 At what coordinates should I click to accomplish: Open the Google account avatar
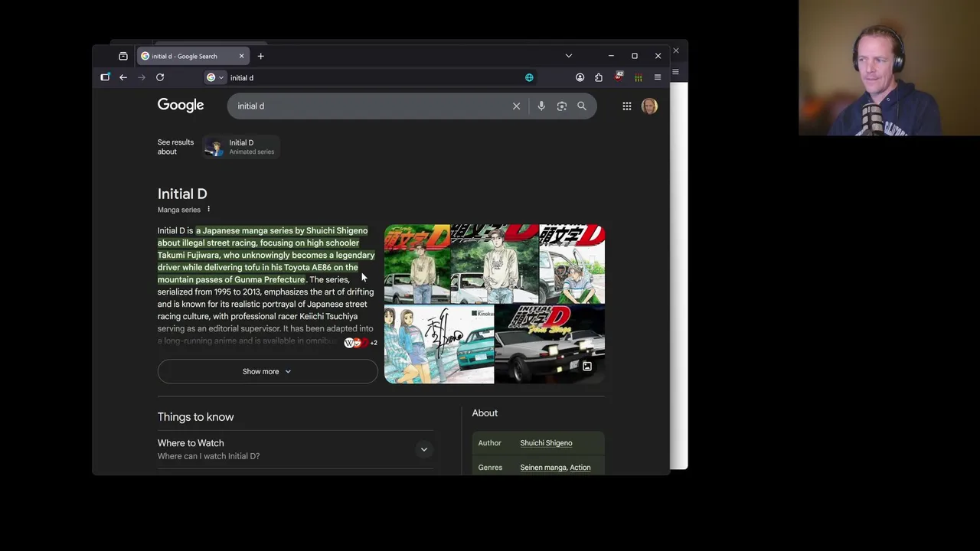[649, 106]
